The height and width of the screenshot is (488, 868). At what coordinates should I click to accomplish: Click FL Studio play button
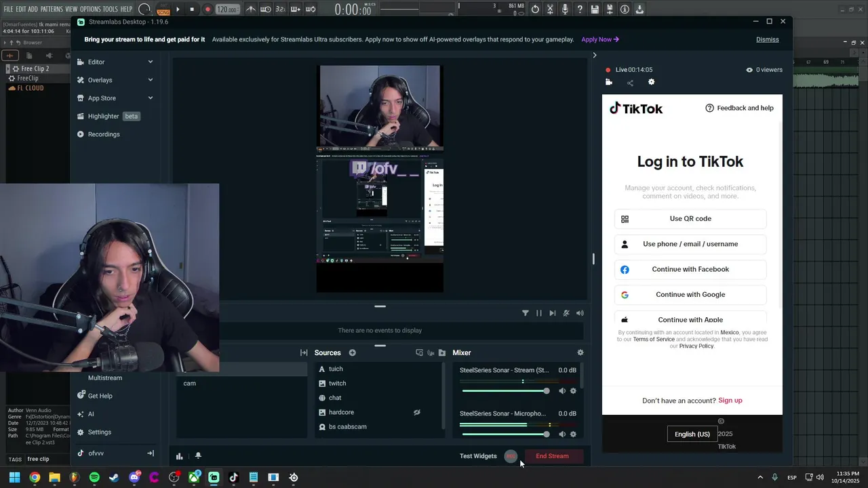(x=178, y=9)
